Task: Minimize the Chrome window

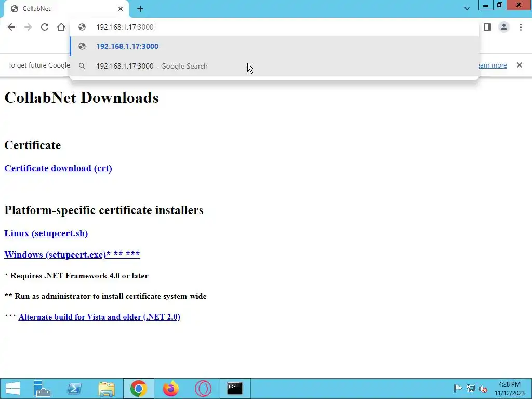Action: tap(486, 5)
